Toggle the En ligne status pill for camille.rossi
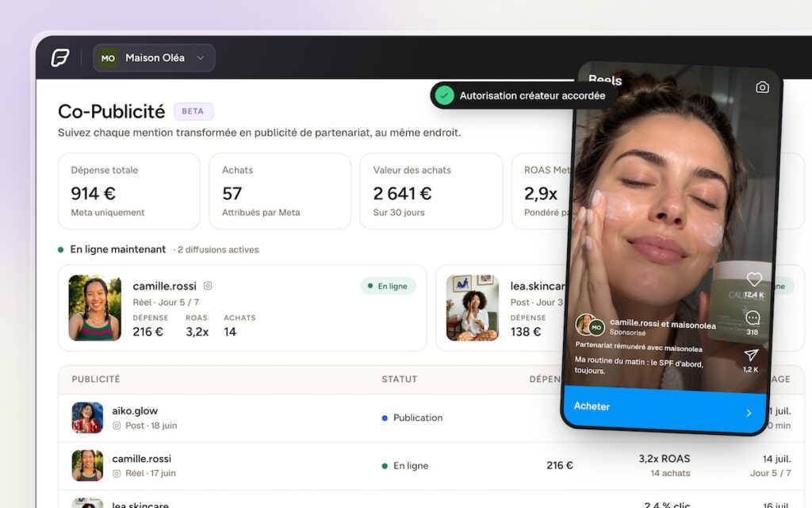Viewport: 812px width, 508px height. [x=388, y=286]
